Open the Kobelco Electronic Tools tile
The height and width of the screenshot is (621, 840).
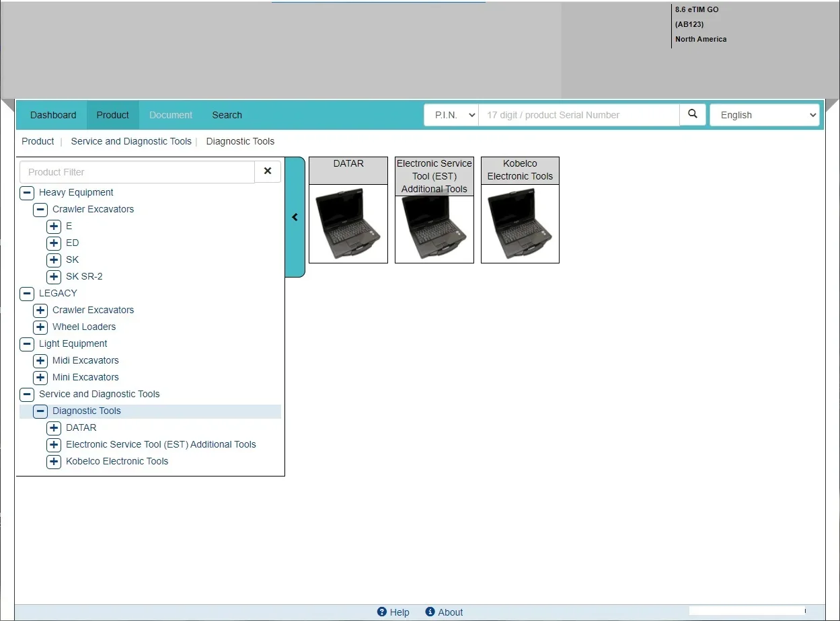pos(520,223)
